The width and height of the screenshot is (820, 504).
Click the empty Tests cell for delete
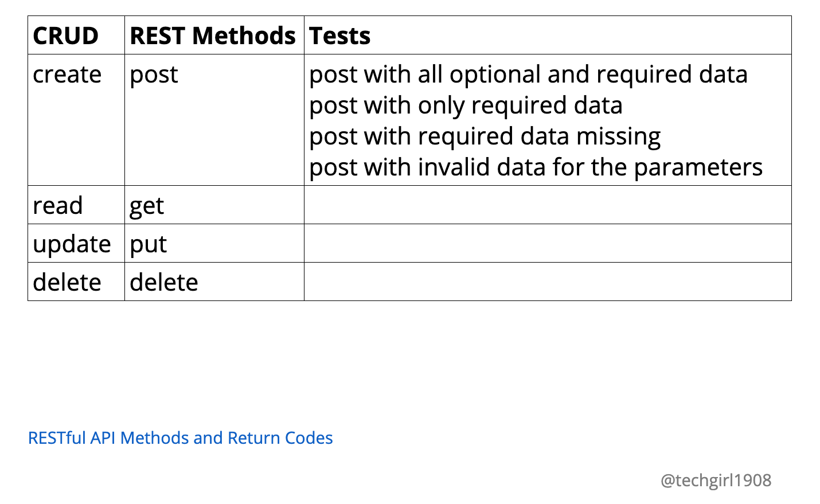pyautogui.click(x=547, y=282)
